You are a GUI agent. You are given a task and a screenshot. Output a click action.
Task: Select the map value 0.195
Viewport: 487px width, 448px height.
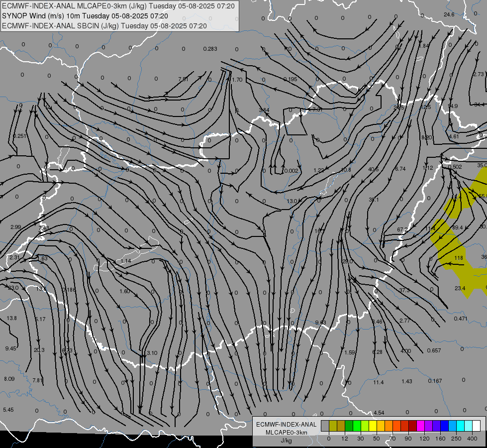[291, 79]
